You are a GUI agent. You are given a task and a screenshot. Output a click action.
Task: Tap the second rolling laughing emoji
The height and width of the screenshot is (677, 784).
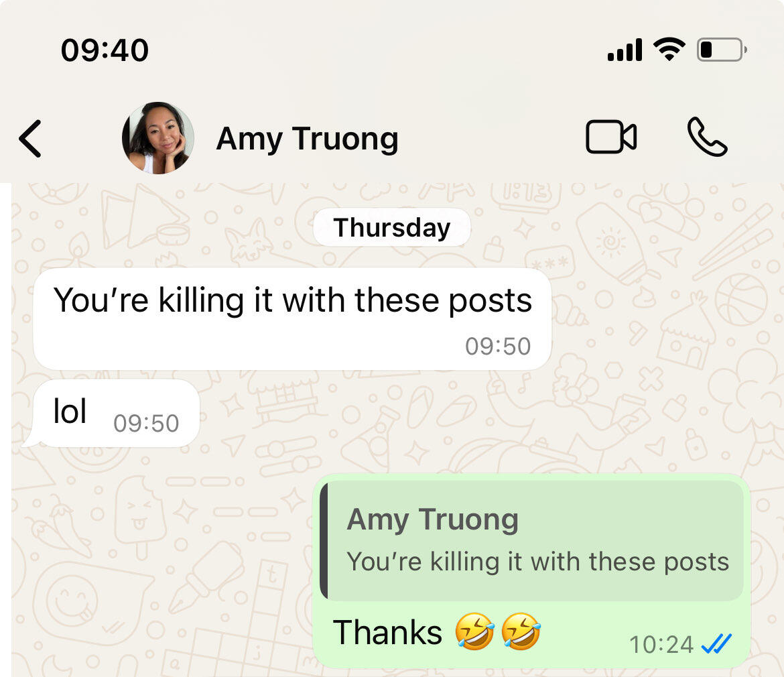[x=521, y=631]
